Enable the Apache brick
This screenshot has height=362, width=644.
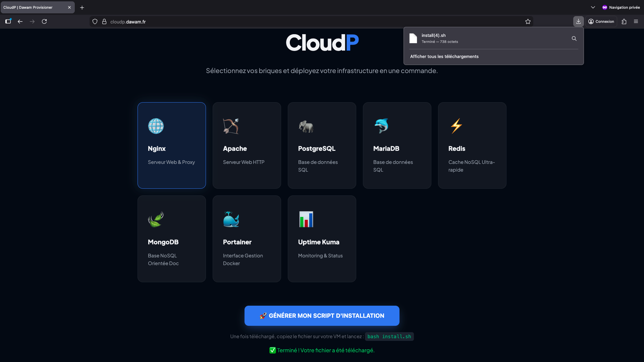click(x=247, y=145)
